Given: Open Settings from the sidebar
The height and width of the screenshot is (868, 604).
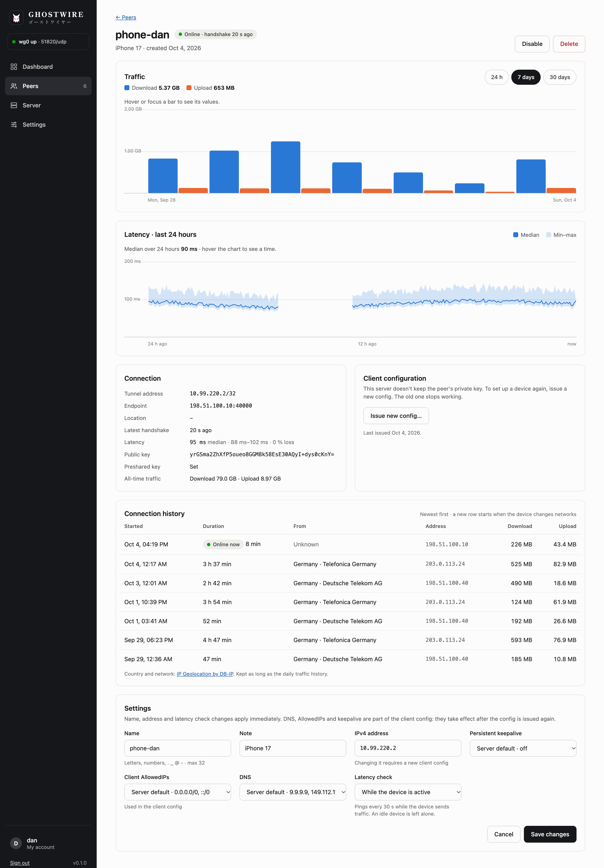Looking at the screenshot, I should pos(48,124).
